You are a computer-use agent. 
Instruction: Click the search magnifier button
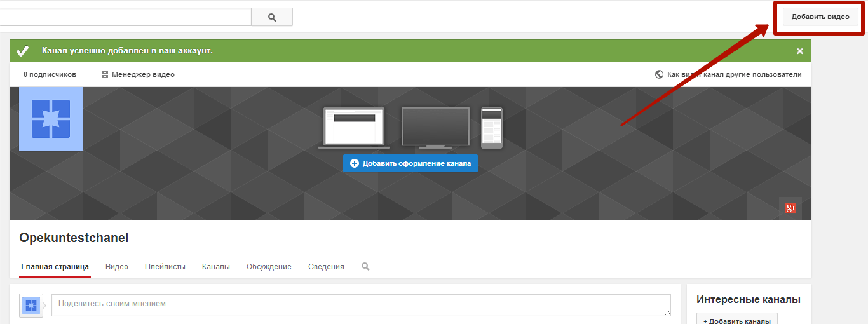(272, 17)
